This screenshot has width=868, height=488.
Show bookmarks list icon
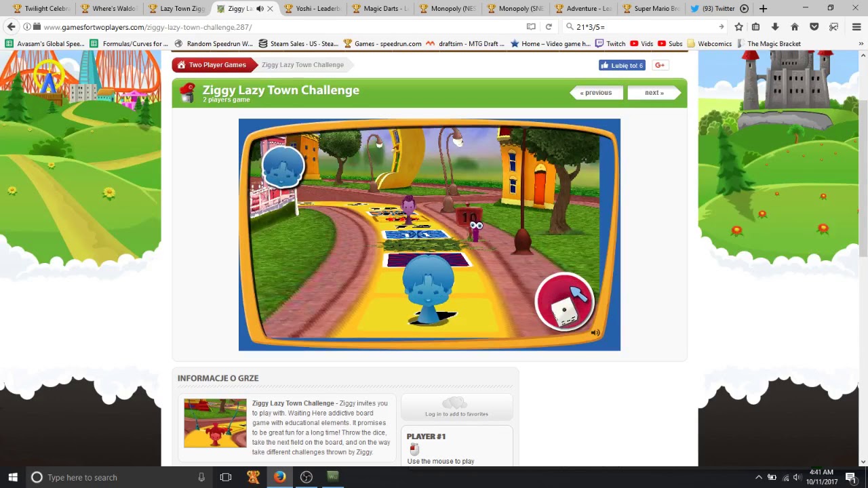coord(755,27)
